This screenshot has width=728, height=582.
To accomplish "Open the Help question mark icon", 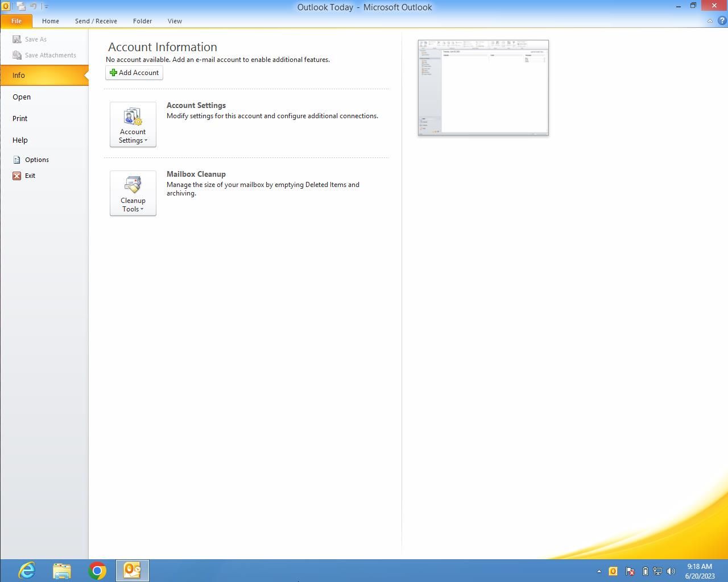I will pos(722,21).
